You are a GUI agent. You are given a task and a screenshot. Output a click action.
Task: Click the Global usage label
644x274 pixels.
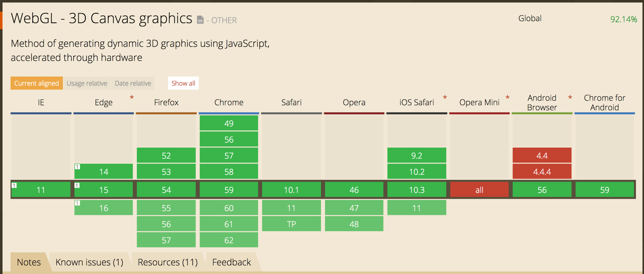pos(530,18)
